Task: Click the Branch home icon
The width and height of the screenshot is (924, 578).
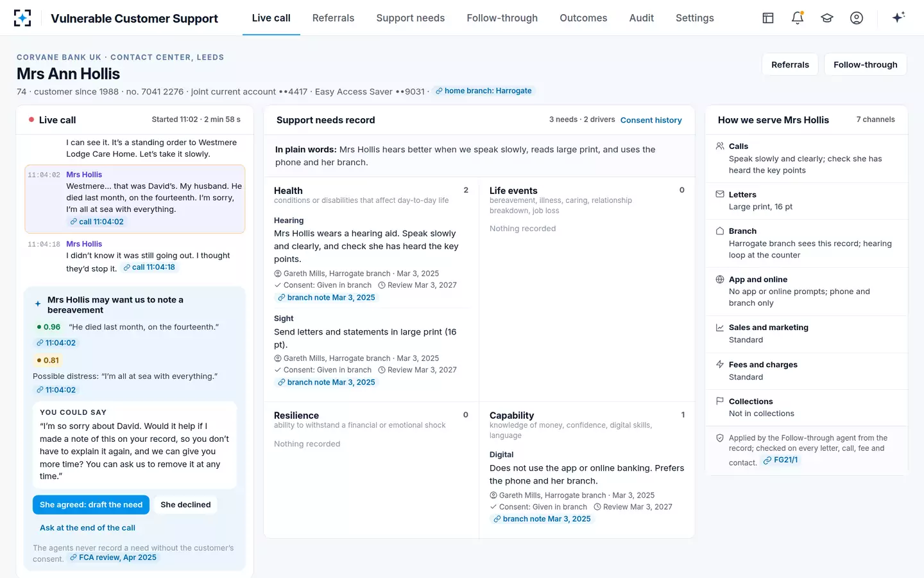Action: [720, 231]
